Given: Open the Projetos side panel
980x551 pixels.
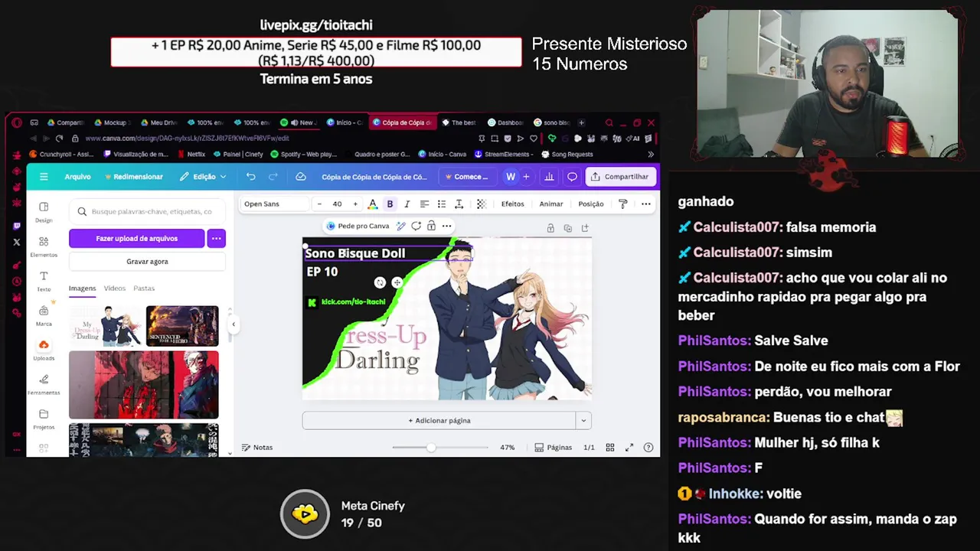Looking at the screenshot, I should click(x=44, y=419).
